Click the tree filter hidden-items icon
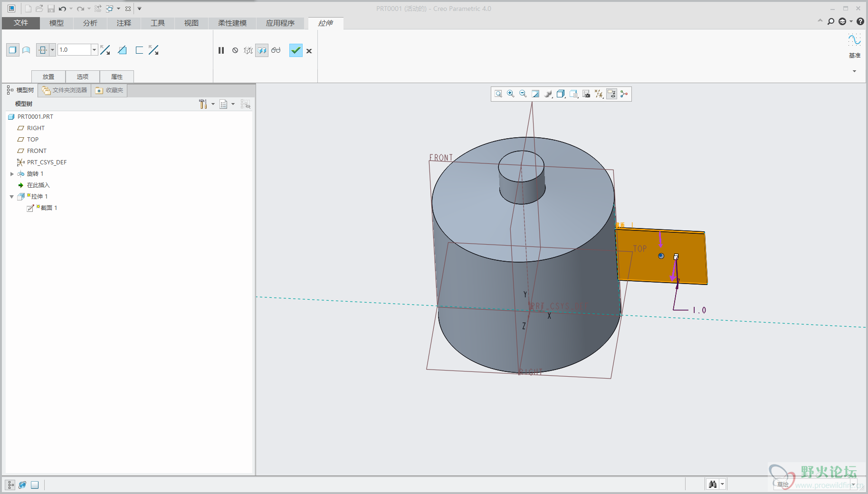Screen dimensions: 868x494 click(x=246, y=104)
